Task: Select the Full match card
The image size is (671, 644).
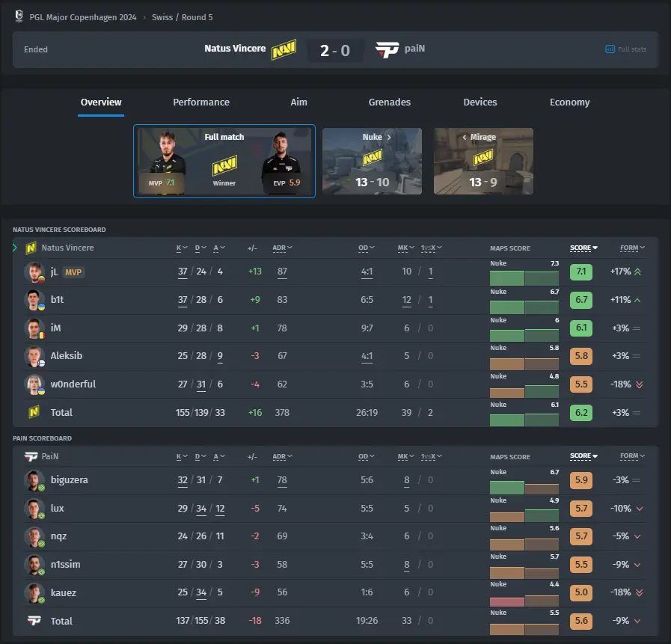Action: coord(224,162)
